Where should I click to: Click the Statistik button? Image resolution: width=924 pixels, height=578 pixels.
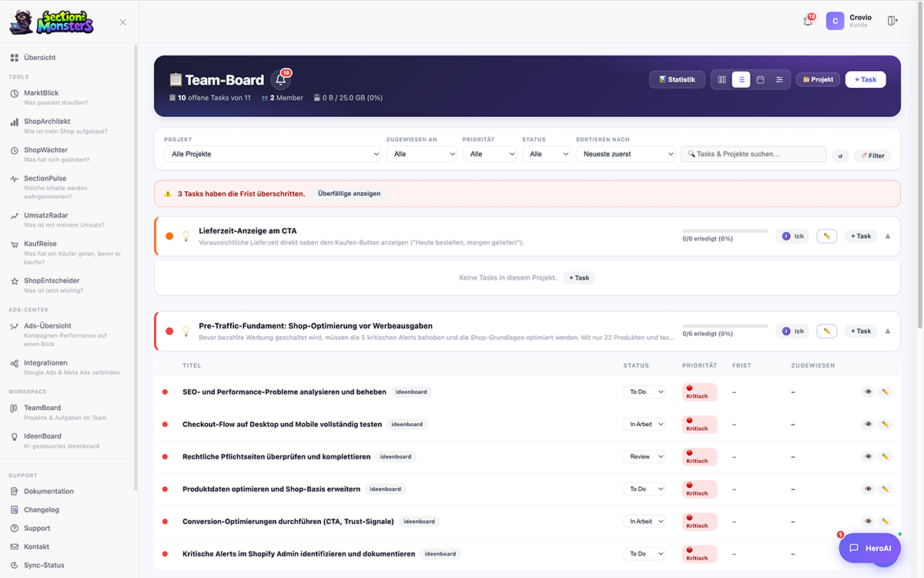677,79
